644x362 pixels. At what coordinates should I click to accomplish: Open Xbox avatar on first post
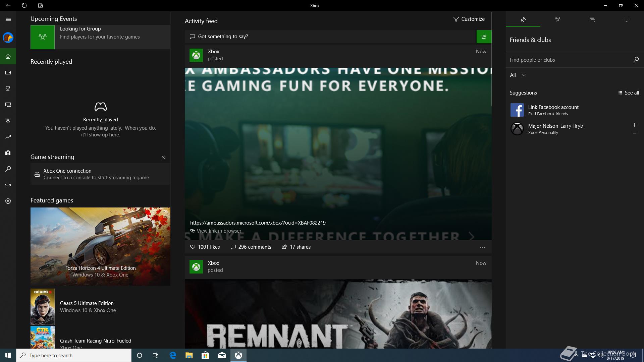pos(196,55)
